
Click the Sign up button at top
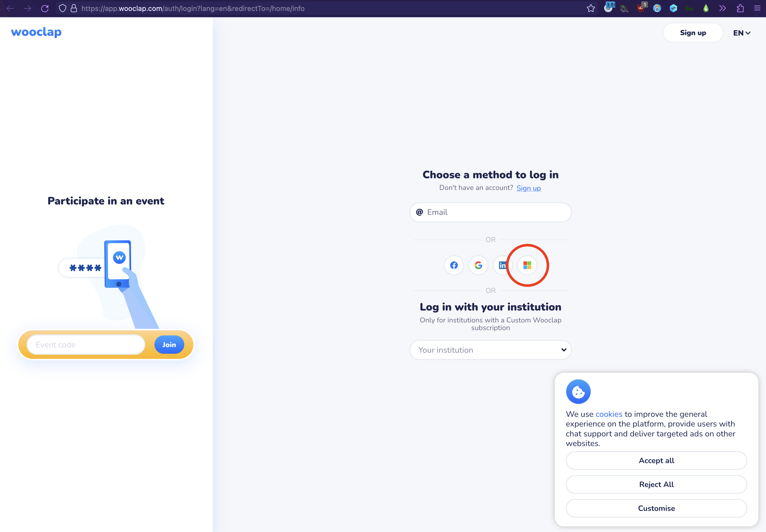[693, 33]
